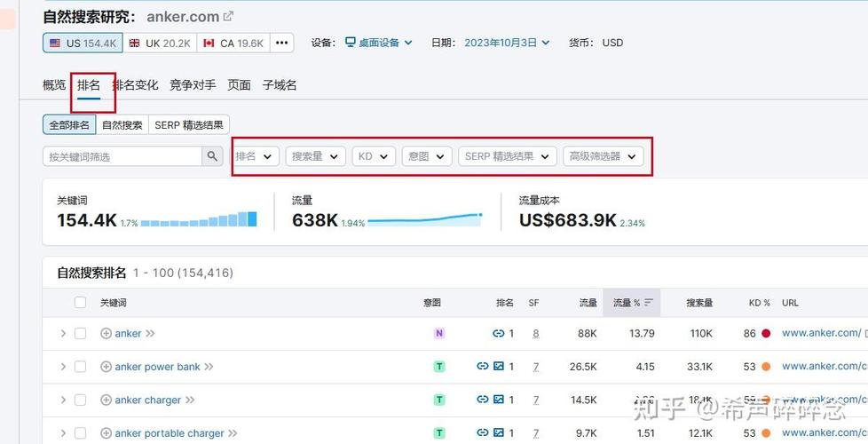Open the www.anker.com/ URL in anker row

[822, 333]
